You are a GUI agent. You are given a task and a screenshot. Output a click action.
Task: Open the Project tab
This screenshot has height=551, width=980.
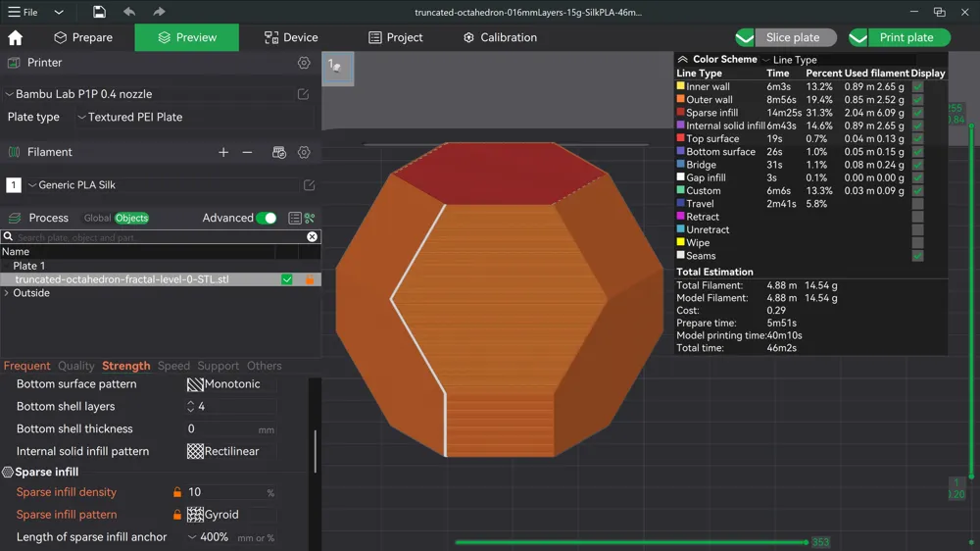[x=396, y=37]
